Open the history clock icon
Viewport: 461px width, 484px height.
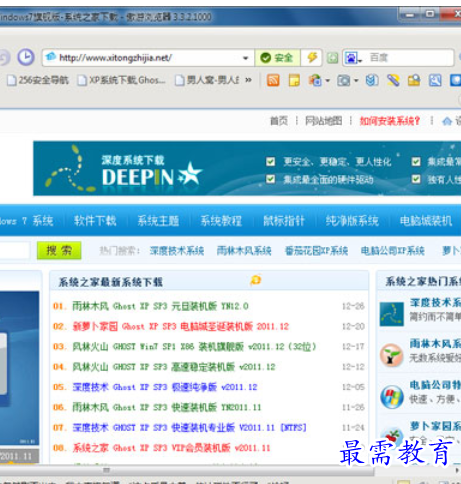pyautogui.click(x=26, y=57)
